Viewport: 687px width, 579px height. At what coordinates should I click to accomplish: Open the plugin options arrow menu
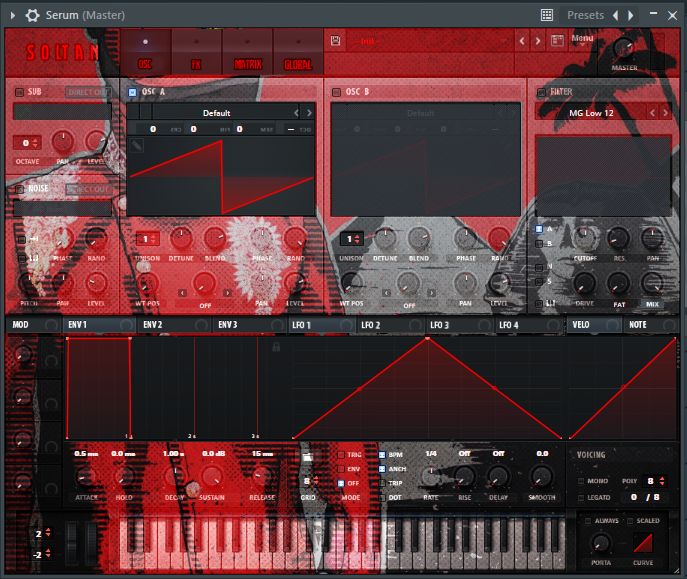point(13,15)
